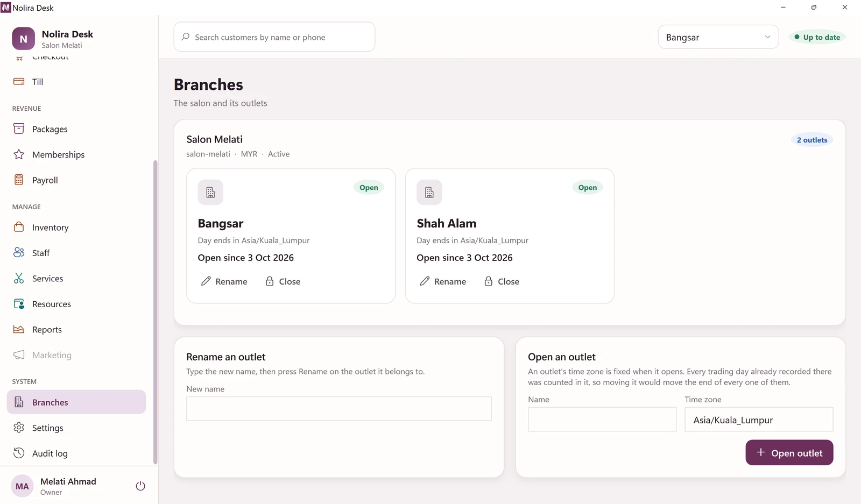
Task: Open the Inventory menu item
Action: 76,228
